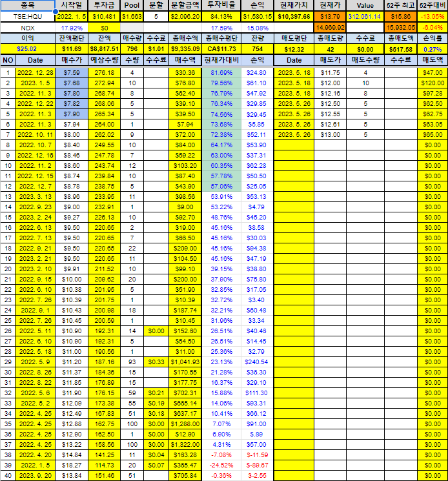Image resolution: width=448 pixels, height=481 pixels.
Task: Click the 매도평단 value $12.32
Action: [x=294, y=49]
